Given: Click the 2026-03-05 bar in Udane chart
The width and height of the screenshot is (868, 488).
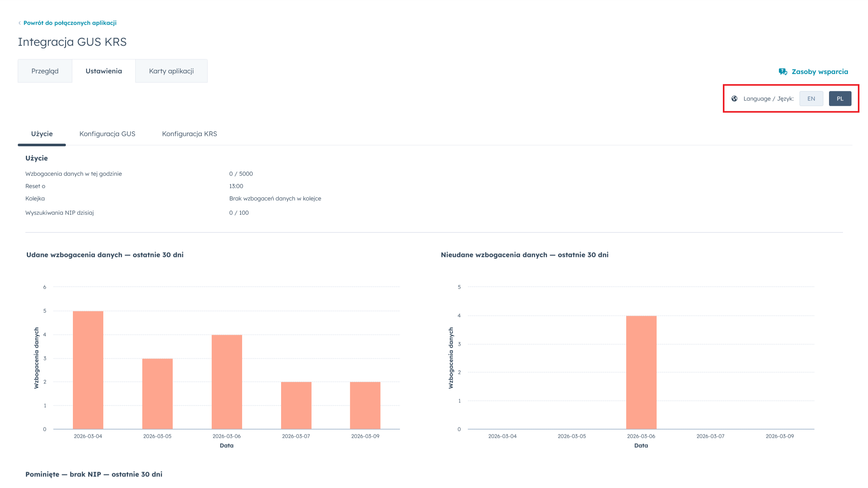Looking at the screenshot, I should pos(158,394).
